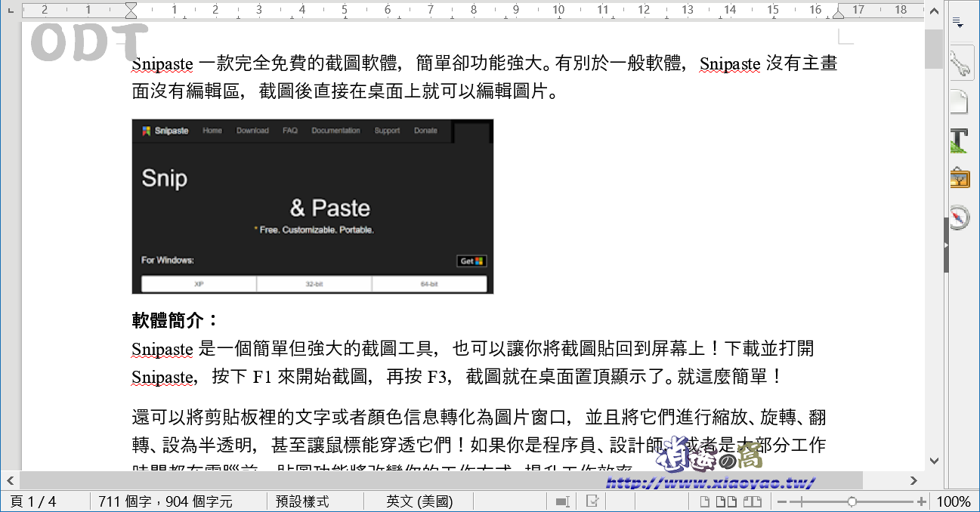Select single-page view layout

704,501
